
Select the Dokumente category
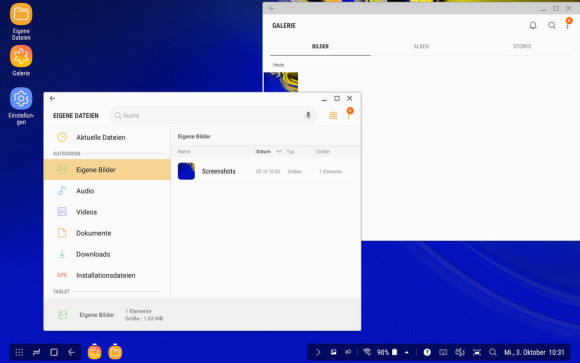pos(107,233)
